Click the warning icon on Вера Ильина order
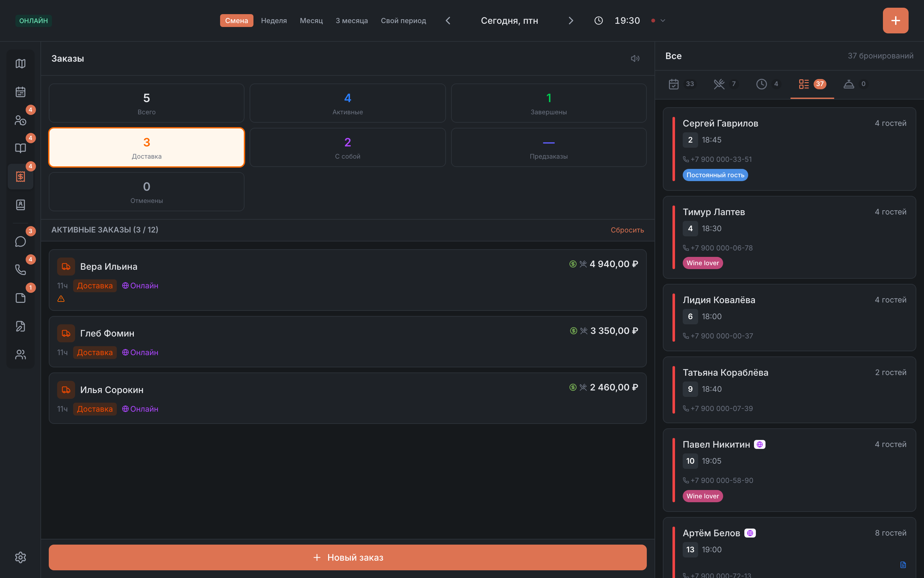 coord(61,299)
